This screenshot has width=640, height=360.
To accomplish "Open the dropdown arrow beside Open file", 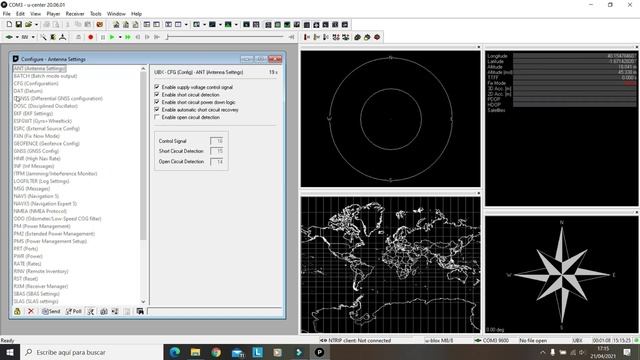I will pyautogui.click(x=36, y=24).
